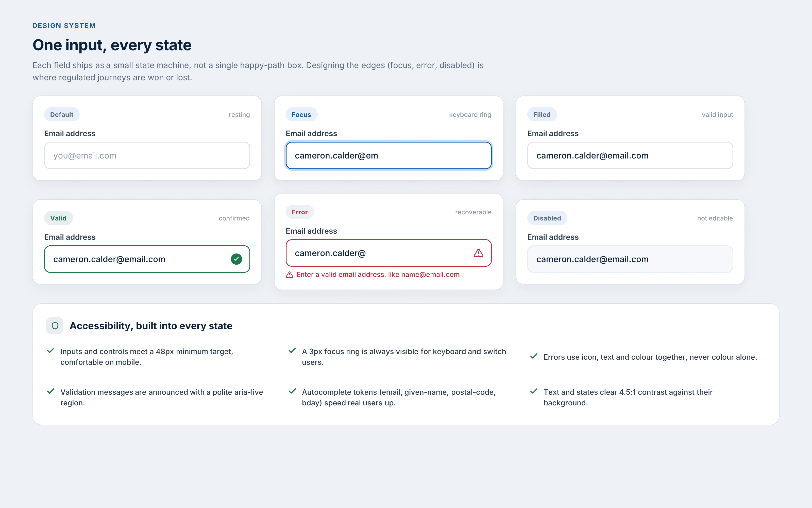Click the Error email input with red border

(x=388, y=253)
